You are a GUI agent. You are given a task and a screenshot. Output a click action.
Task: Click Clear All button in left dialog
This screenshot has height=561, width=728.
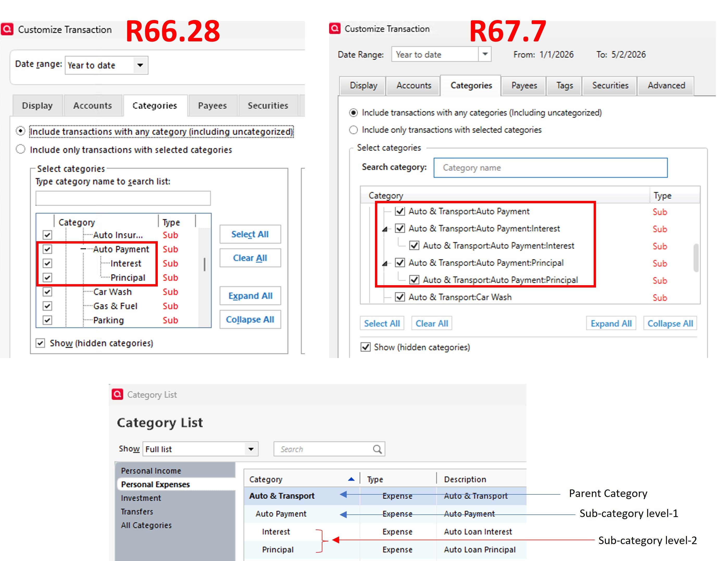tap(250, 258)
